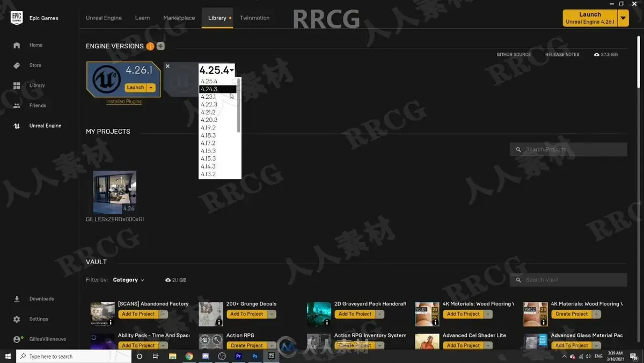
Task: Open Windows Start menu
Action: [8, 356]
